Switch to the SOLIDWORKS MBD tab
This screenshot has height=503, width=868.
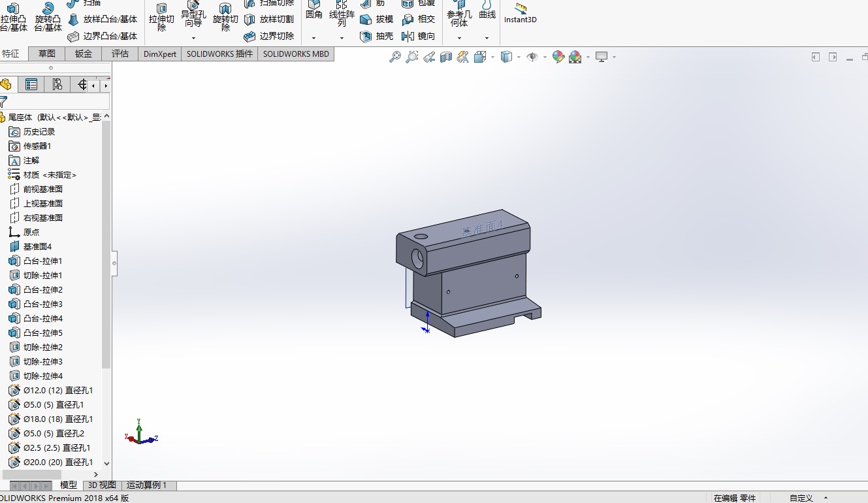(x=297, y=54)
